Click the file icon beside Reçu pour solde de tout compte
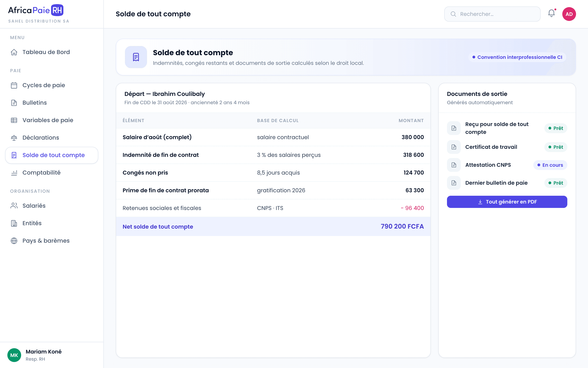The image size is (588, 368). [454, 128]
